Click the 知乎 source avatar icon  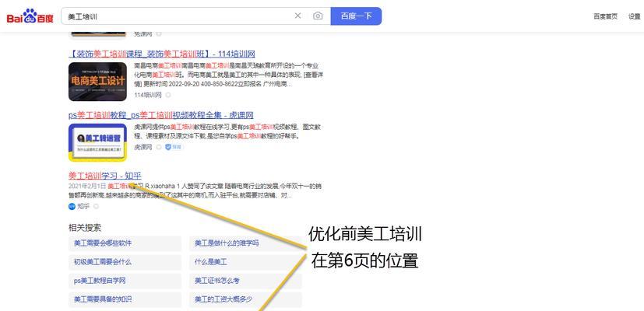[72, 206]
